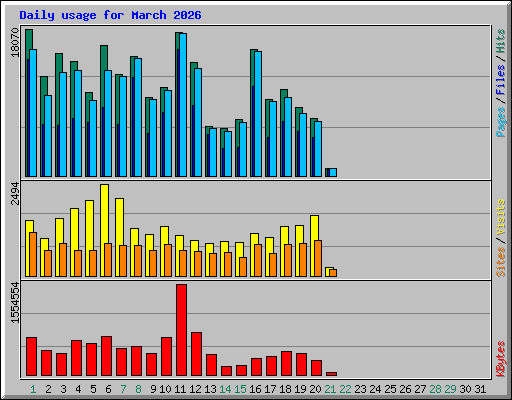
Task: Click the Hits legend label
Action: 501,41
